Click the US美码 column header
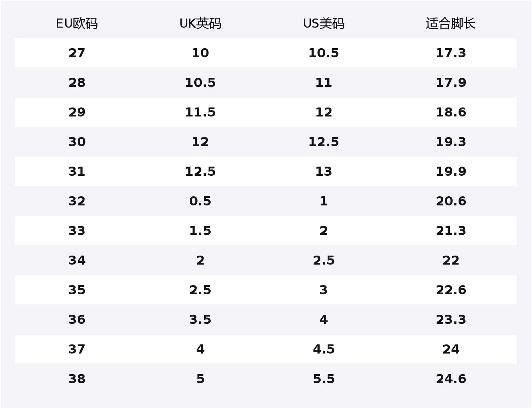Image resolution: width=532 pixels, height=409 pixels. [x=324, y=23]
